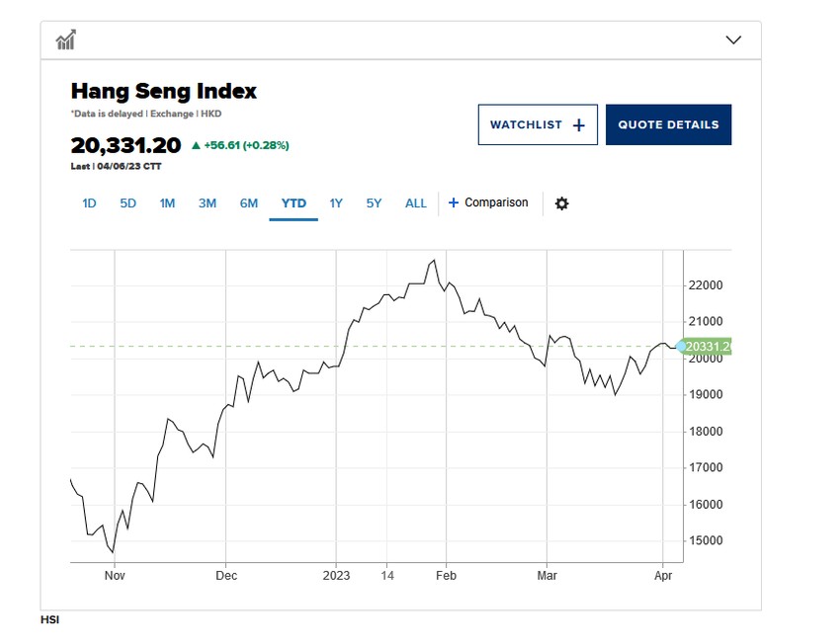Image resolution: width=840 pixels, height=643 pixels.
Task: Add a Comparison to the chart
Action: pyautogui.click(x=488, y=202)
